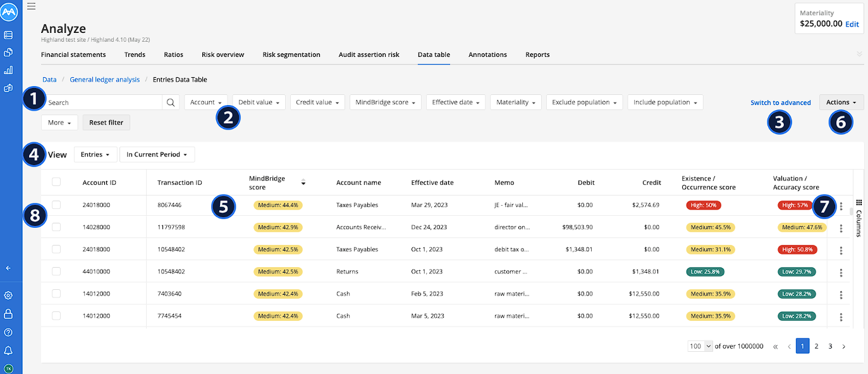The height and width of the screenshot is (374, 868).
Task: Check the row for transaction 7745454
Action: (x=56, y=315)
